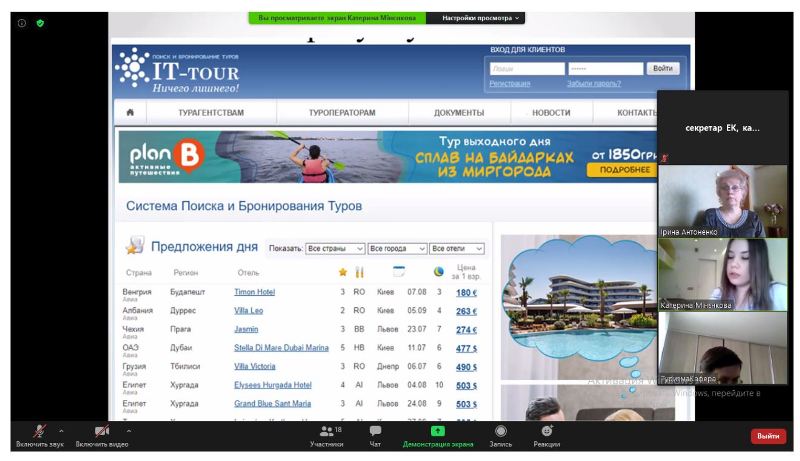Open Grand Blue Sant Maria link

pyautogui.click(x=272, y=403)
